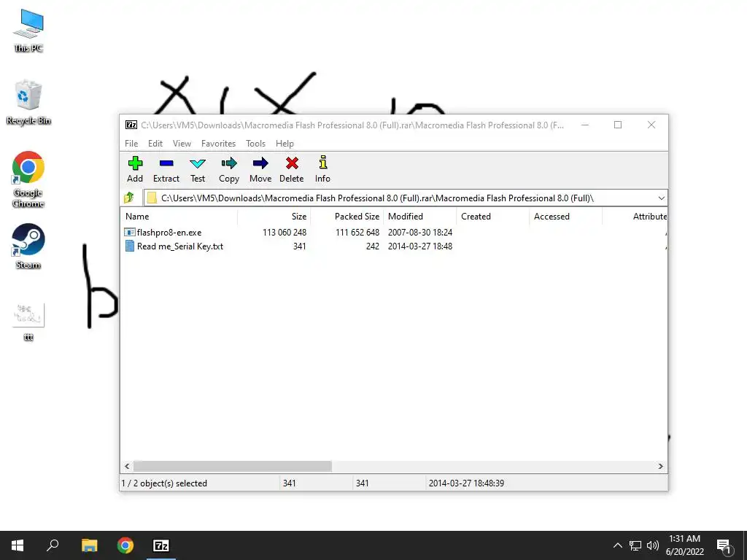Show hidden system tray icons

tap(617, 545)
